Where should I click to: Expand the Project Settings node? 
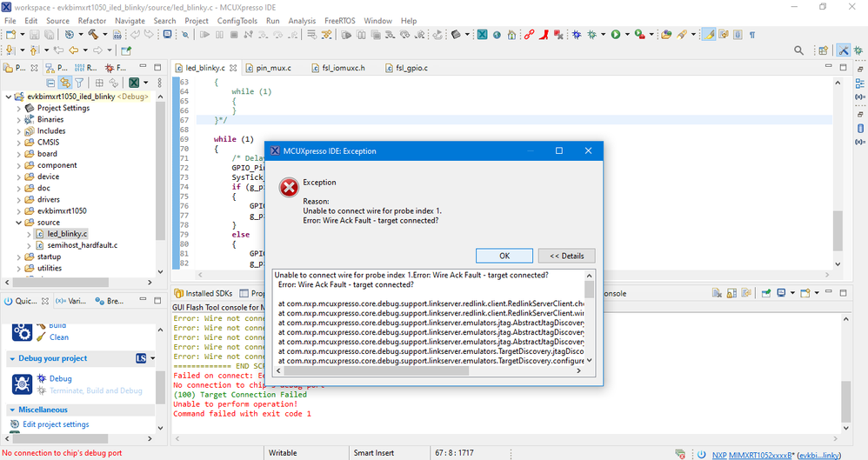[x=19, y=109]
